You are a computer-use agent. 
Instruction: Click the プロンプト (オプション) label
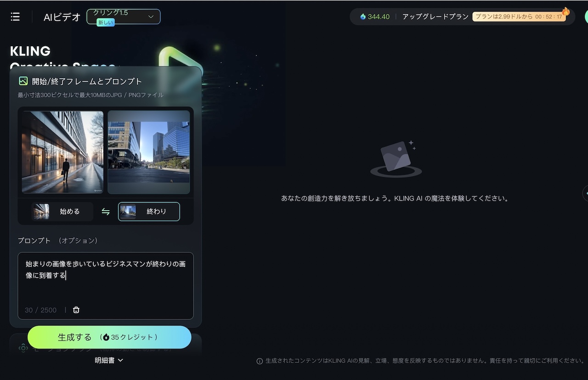pos(57,240)
